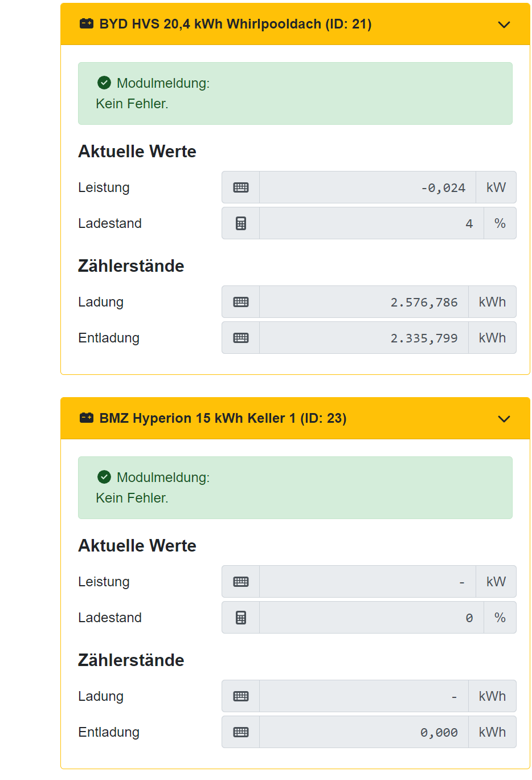Click battery icon in BYD HVS header
Image resolution: width=532 pixels, height=780 pixels.
(x=86, y=24)
